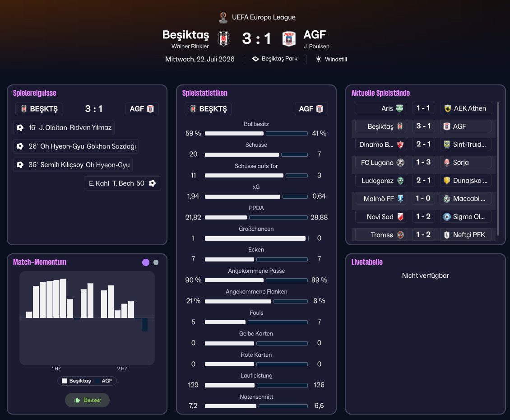510x420 pixels.
Task: Click the Sint-Truid... club crest
Action: click(447, 145)
